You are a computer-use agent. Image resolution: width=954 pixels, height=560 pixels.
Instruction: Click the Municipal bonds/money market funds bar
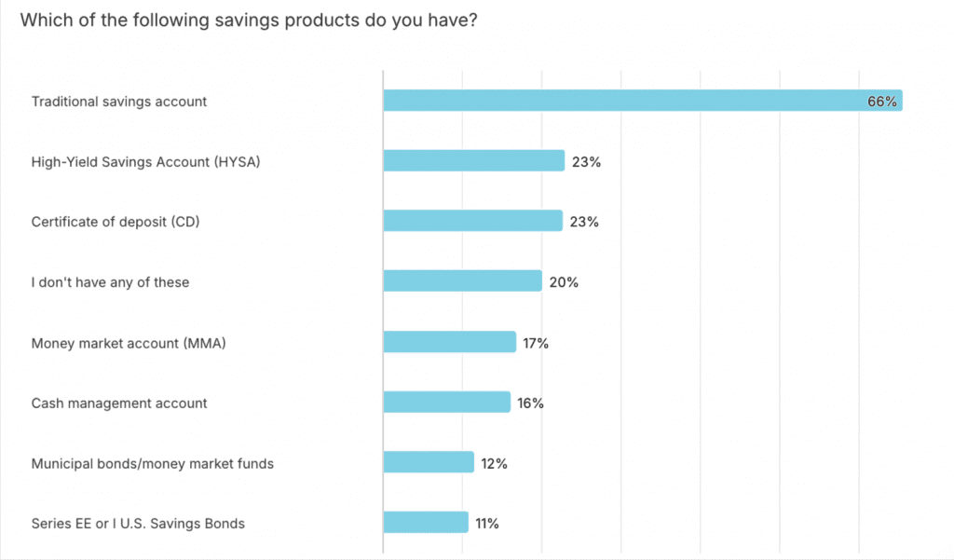coord(429,462)
